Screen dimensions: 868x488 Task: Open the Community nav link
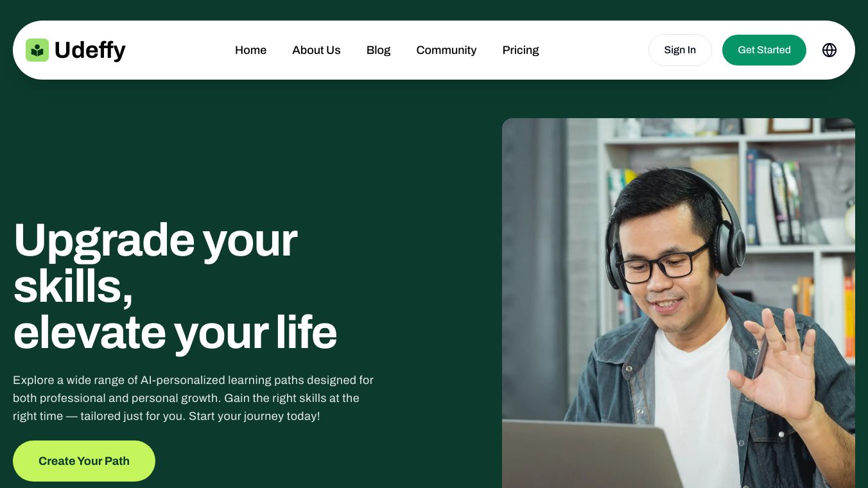[x=446, y=50]
